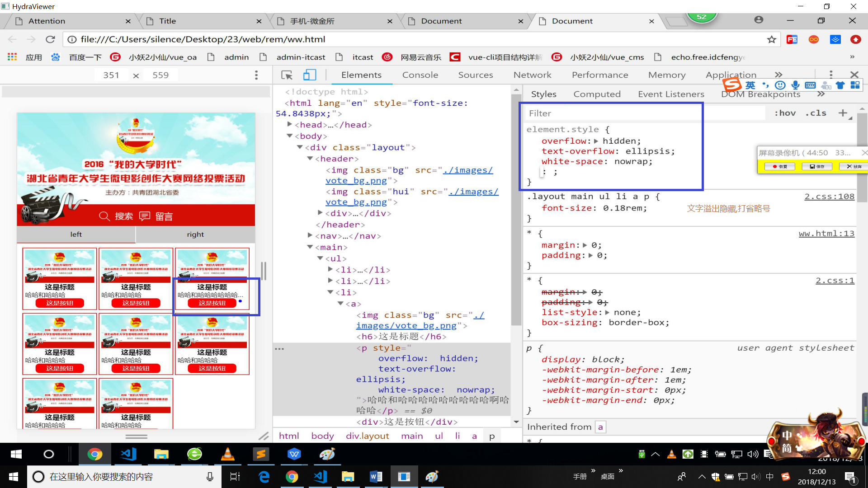
Task: Open device toolbar three-dot options
Action: click(256, 75)
